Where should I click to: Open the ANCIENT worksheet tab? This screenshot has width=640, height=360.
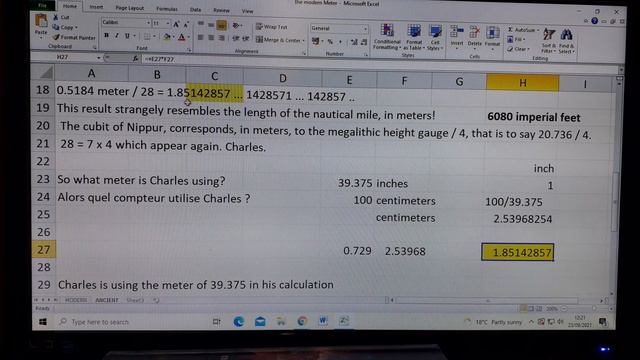(x=107, y=300)
